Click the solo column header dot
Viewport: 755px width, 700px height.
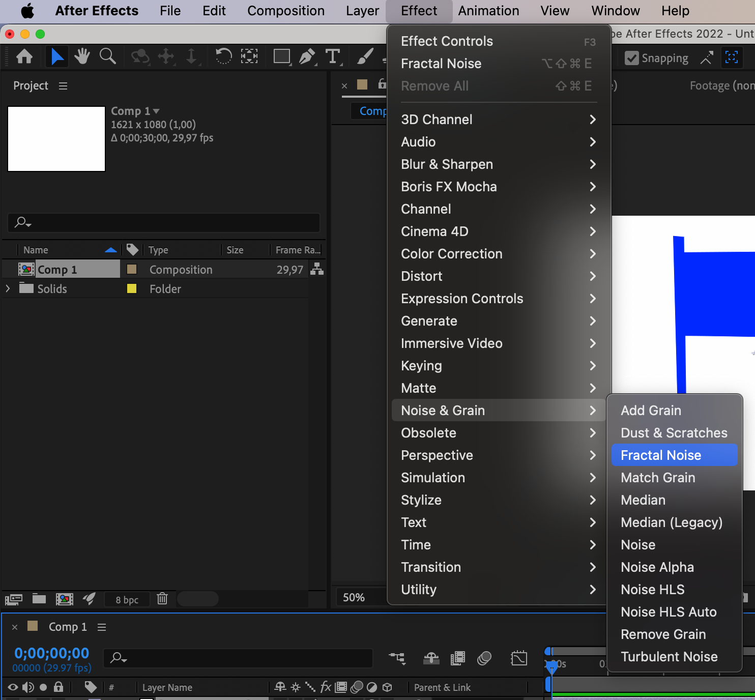43,687
